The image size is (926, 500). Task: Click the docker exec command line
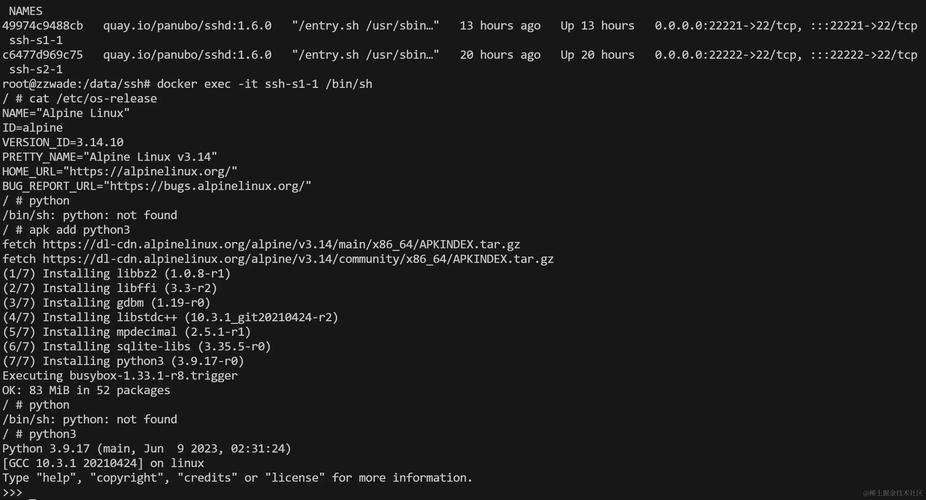coord(264,84)
